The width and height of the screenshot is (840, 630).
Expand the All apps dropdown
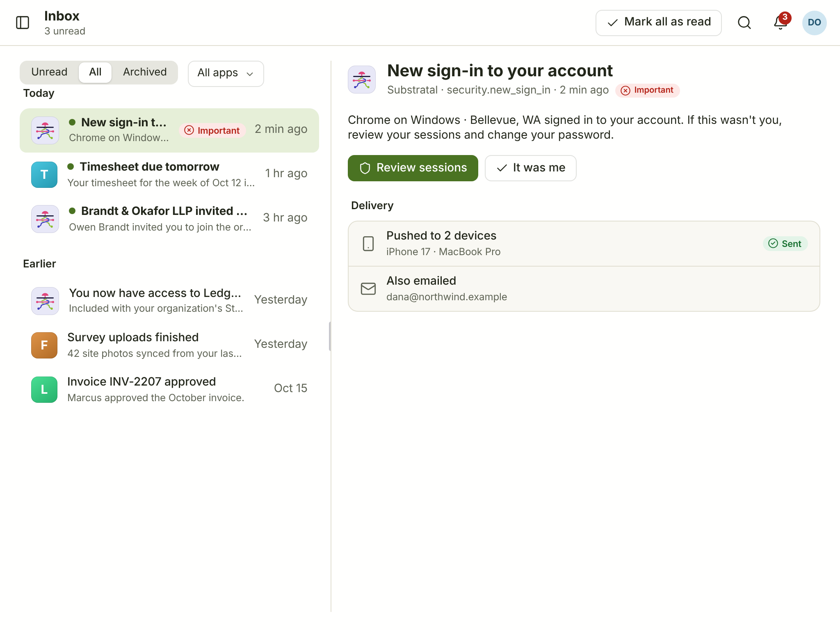[x=226, y=73]
